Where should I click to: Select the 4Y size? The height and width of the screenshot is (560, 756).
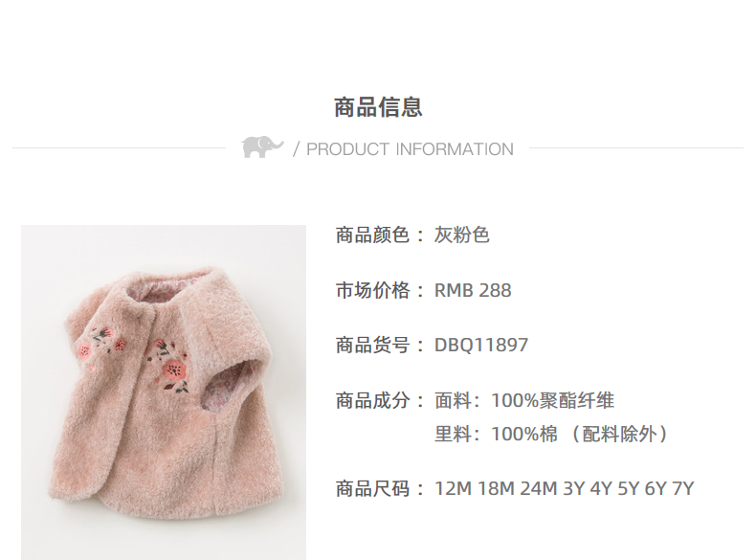click(601, 488)
